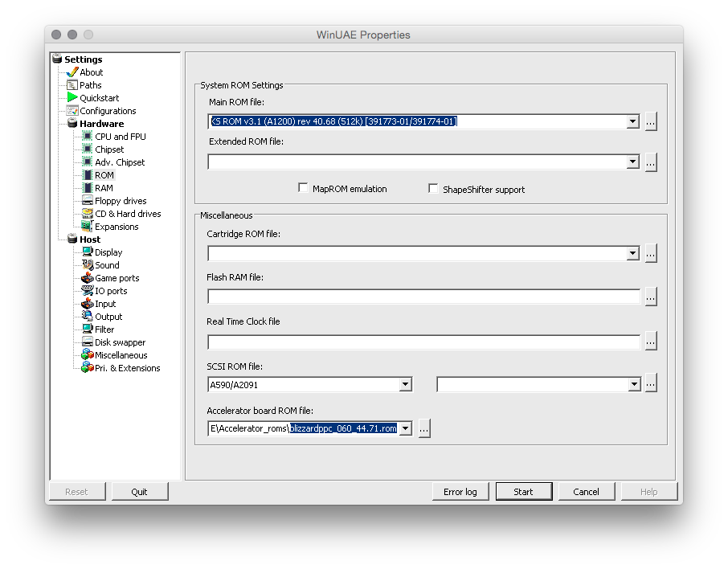Click the CPU and FPU chip icon
This screenshot has width=728, height=569.
[x=88, y=136]
